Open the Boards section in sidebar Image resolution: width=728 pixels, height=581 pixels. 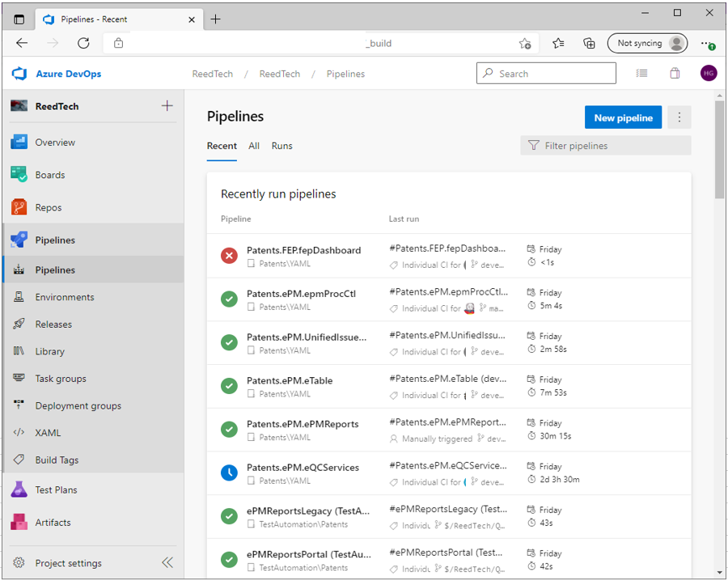point(49,175)
